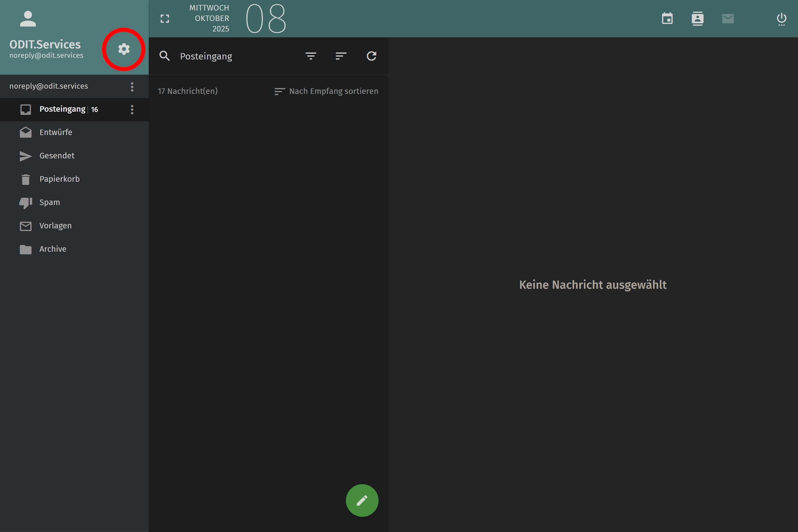The image size is (798, 532).
Task: Refresh the Posteingang mailbox
Action: (372, 56)
